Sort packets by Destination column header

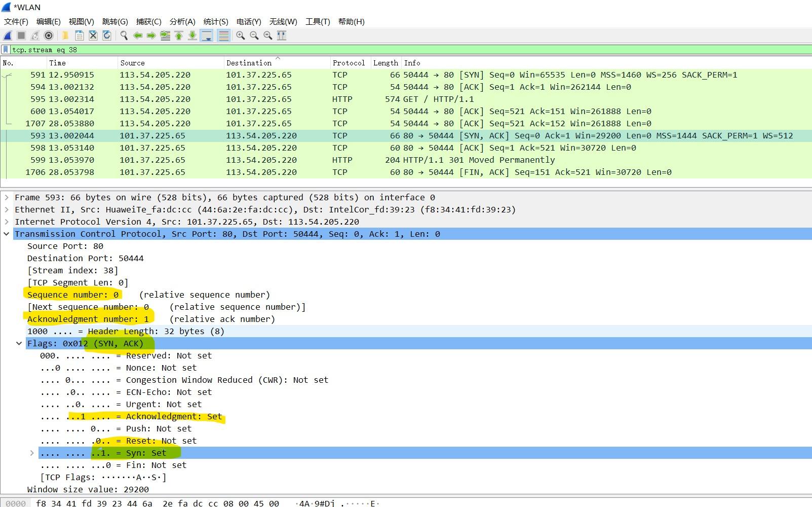249,63
